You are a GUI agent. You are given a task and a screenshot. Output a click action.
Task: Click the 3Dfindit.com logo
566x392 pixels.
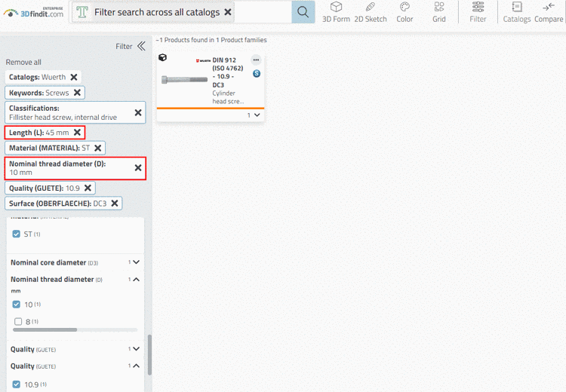[33, 13]
